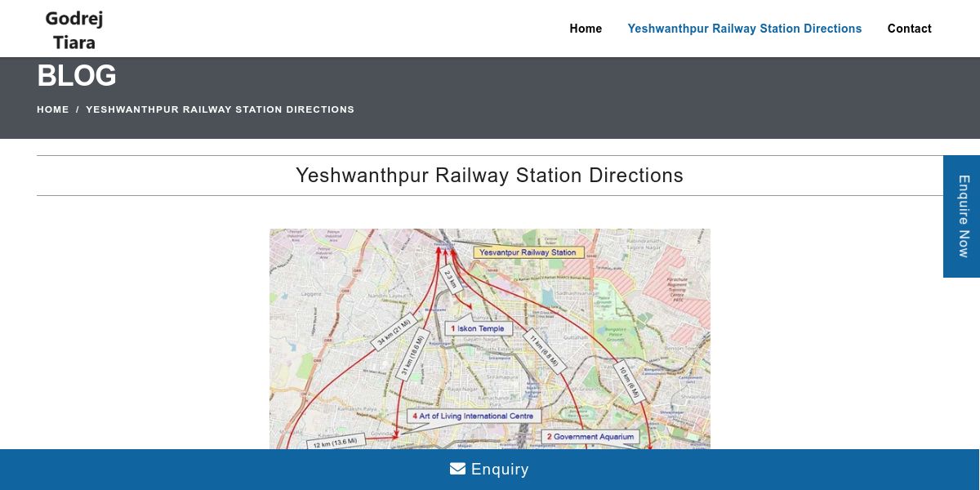
Task: Go to the Contact page
Action: pos(910,29)
